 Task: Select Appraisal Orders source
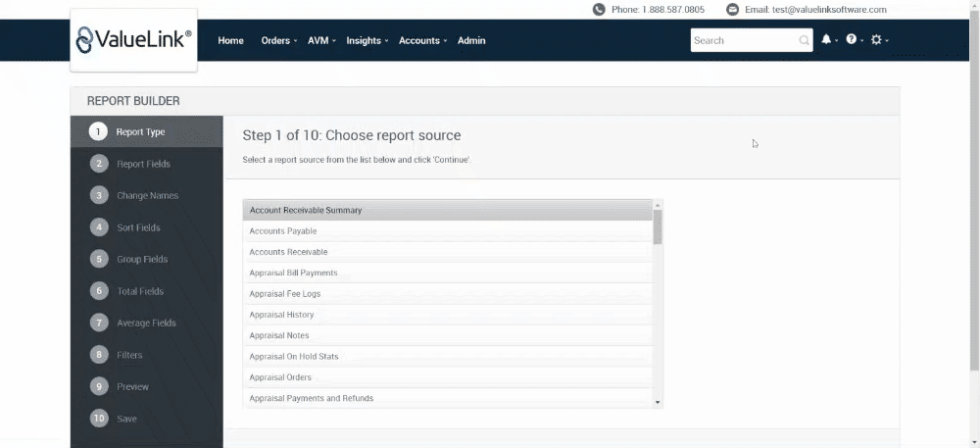448,377
